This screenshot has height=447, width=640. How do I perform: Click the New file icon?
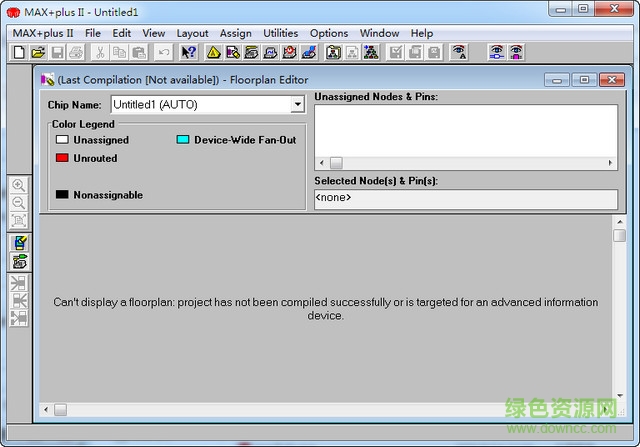19,52
